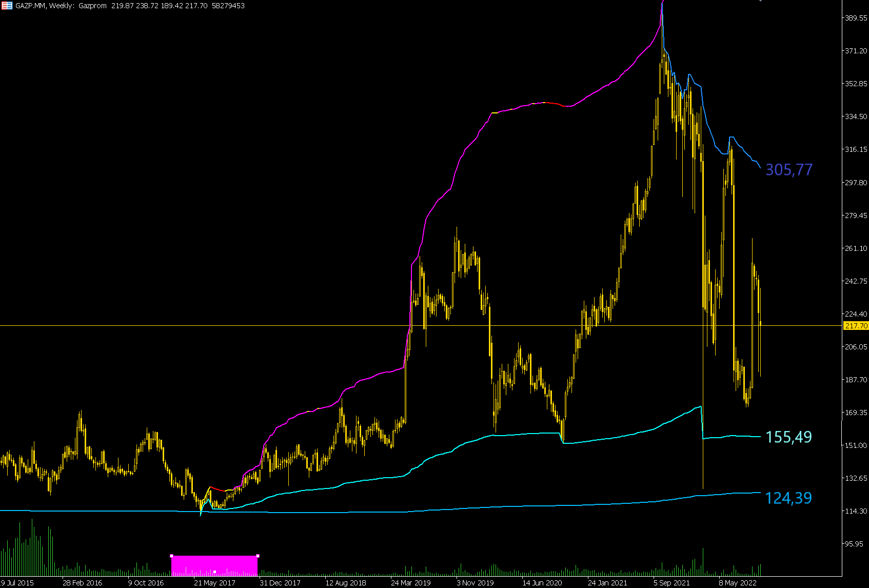Viewport: 869px width, 588px height.
Task: Click the magenta rectangle's top-right anchor point
Action: [x=258, y=556]
